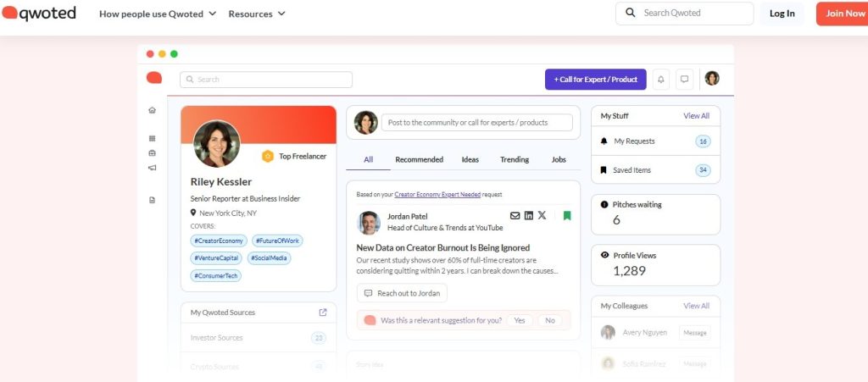
Task: Open New Data on Creator Burnout headline
Action: 442,247
